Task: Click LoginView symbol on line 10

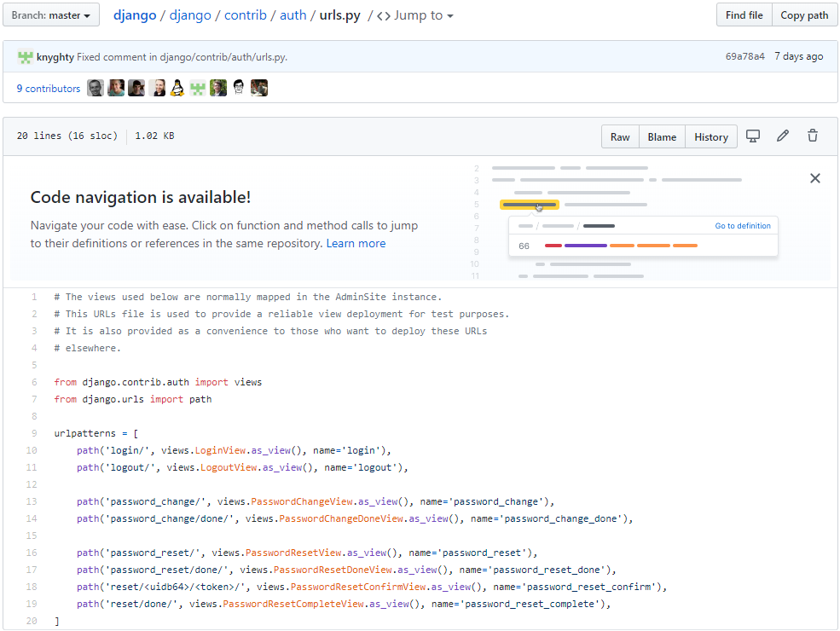Action: pyautogui.click(x=220, y=450)
